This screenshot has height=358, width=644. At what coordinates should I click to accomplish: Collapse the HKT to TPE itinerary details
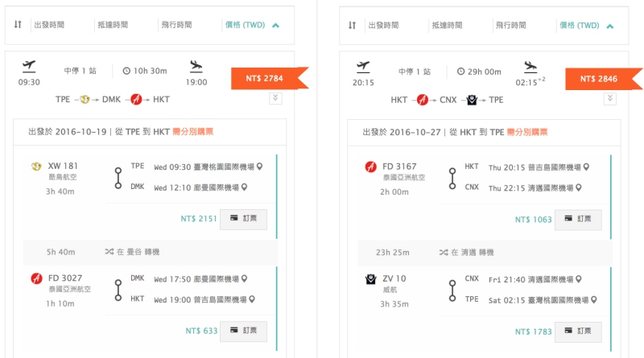click(609, 98)
